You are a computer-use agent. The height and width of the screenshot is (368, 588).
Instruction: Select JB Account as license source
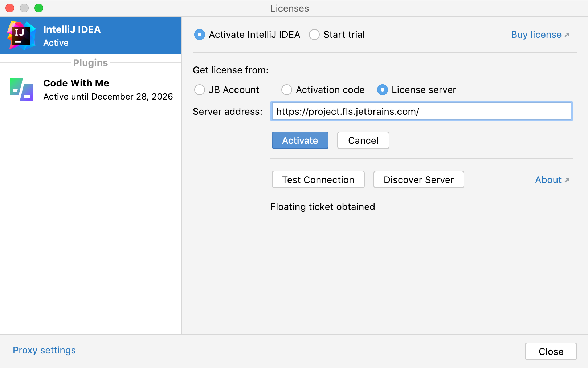[200, 90]
